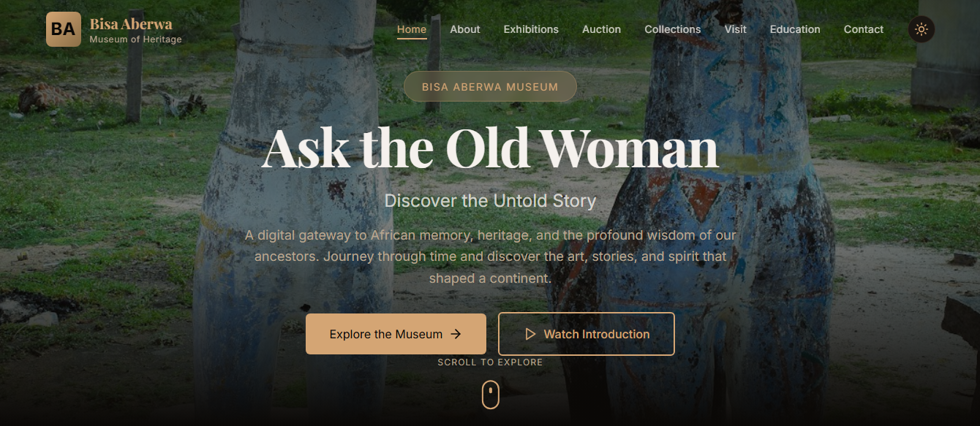Click the Explore the Museum button

point(396,334)
